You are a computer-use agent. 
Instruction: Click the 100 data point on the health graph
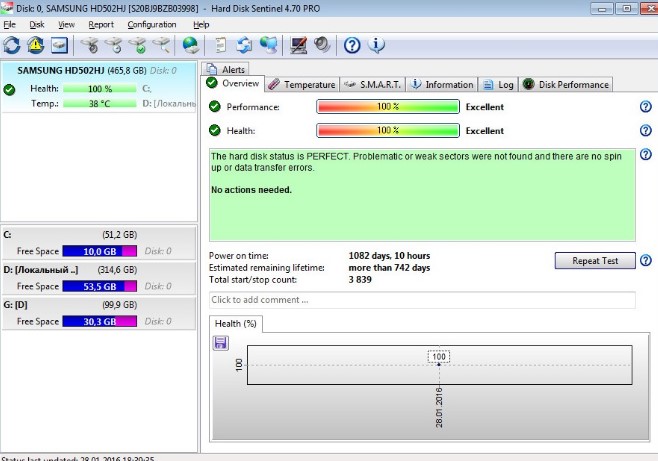tap(439, 364)
